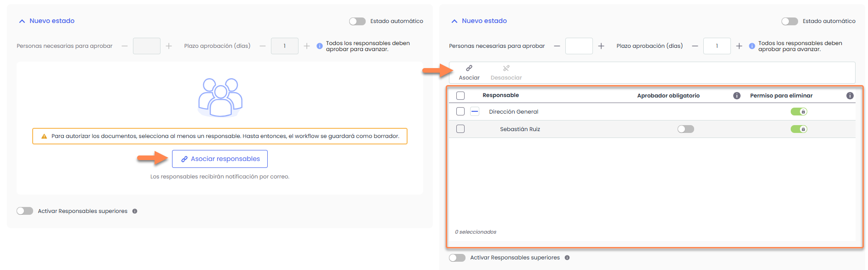Select all responsables with header checkbox
Screen dimensions: 868x270
tap(460, 96)
